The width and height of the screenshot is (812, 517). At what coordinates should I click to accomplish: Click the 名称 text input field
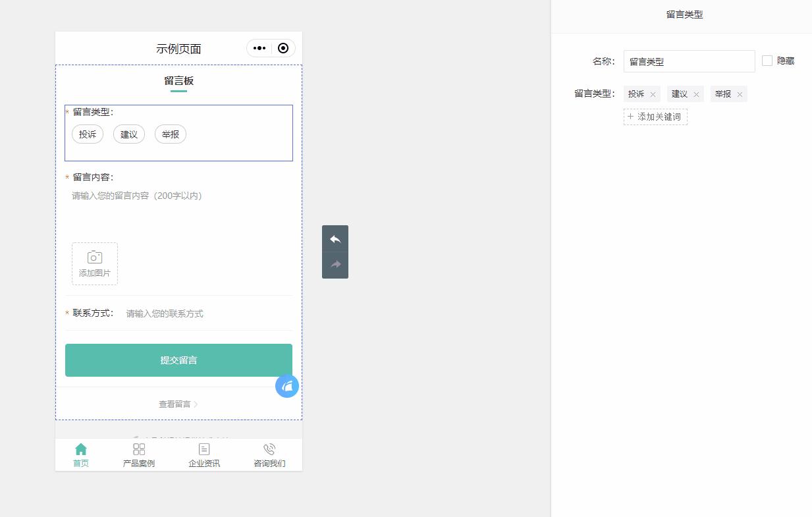coord(689,61)
